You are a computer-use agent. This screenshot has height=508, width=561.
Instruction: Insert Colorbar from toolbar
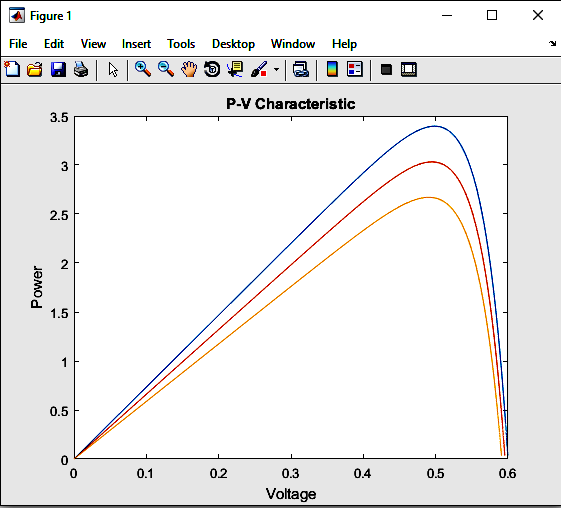(332, 69)
